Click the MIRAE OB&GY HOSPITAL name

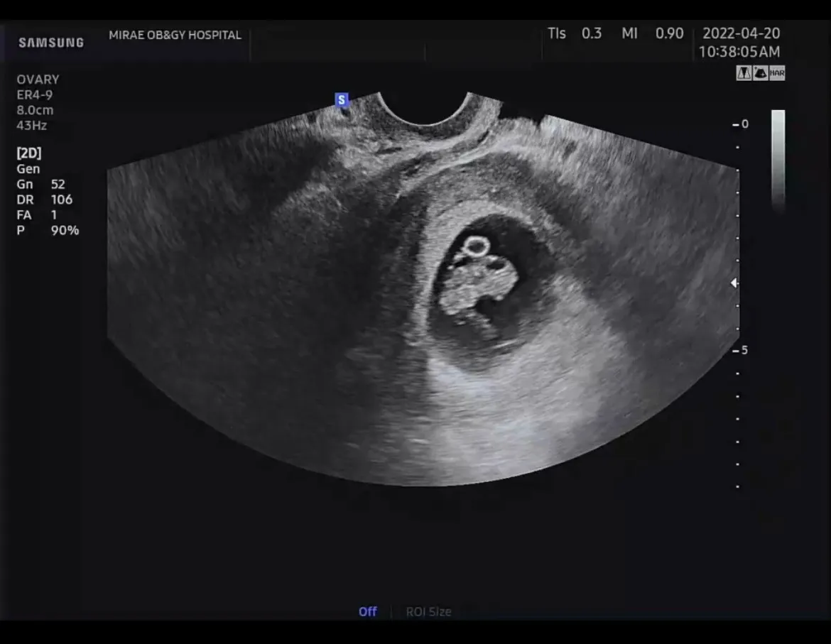tap(175, 35)
